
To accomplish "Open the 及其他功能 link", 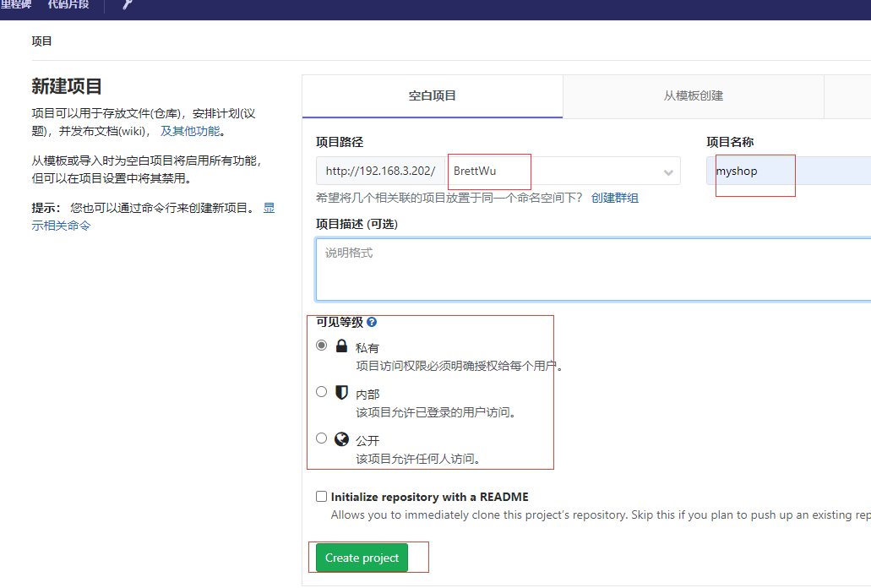I will [x=190, y=131].
